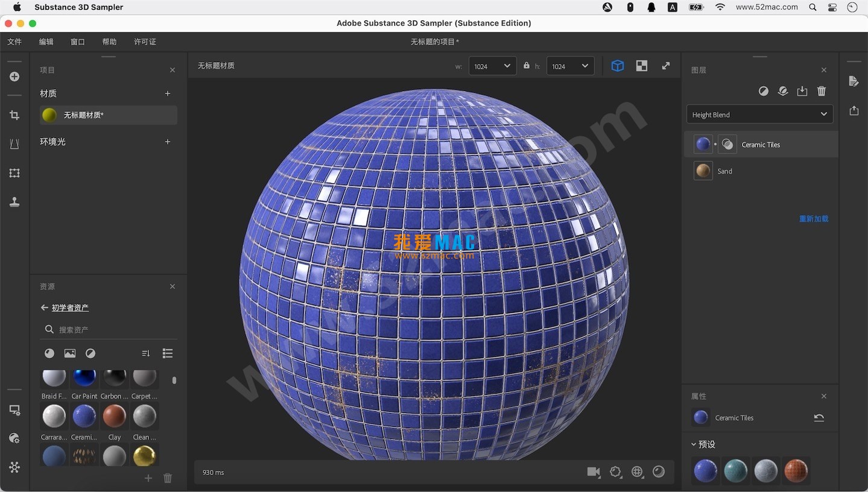Open the 许可证 menu
The height and width of the screenshot is (492, 868).
145,42
